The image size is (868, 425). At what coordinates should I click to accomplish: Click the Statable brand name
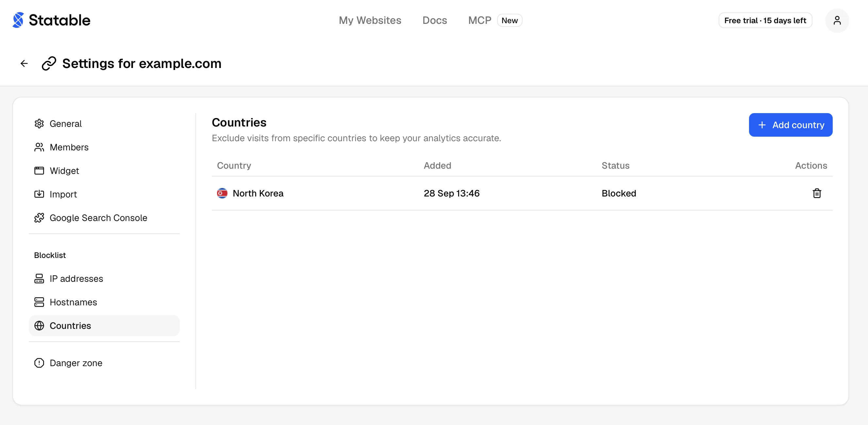pyautogui.click(x=59, y=20)
